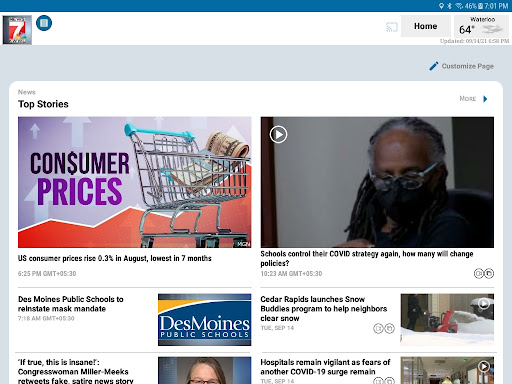
Task: Open the round blue menu icon
Action: (x=44, y=23)
